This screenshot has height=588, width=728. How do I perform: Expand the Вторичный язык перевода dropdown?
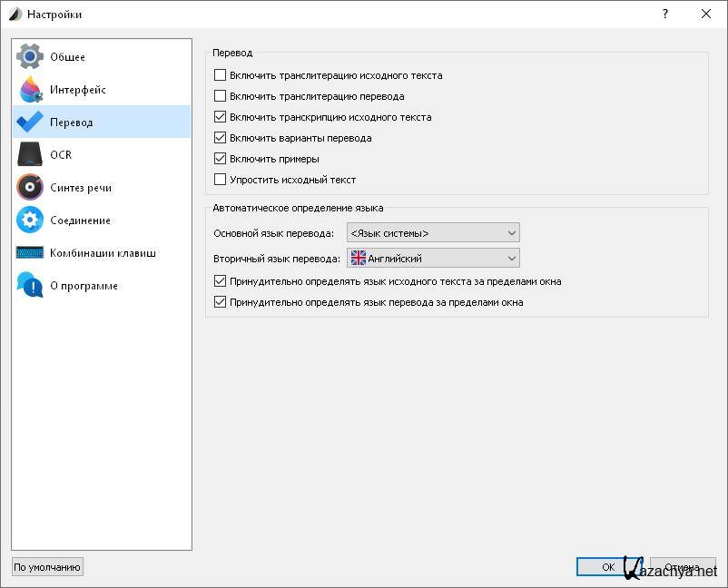tap(432, 259)
